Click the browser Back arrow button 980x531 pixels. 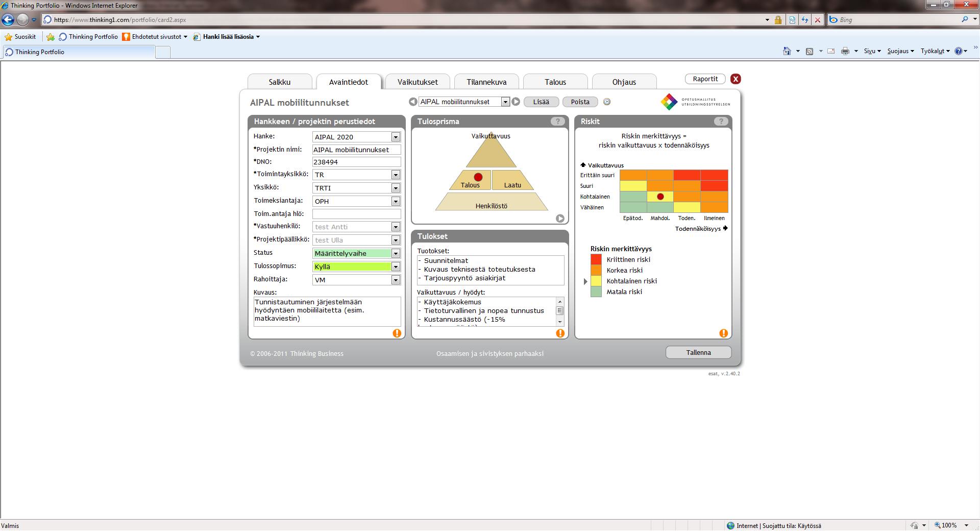coord(8,20)
